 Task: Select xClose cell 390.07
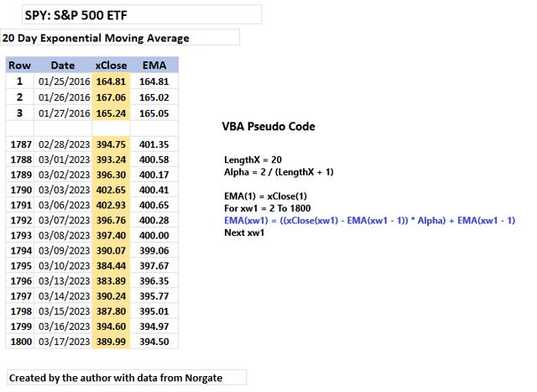(111, 250)
